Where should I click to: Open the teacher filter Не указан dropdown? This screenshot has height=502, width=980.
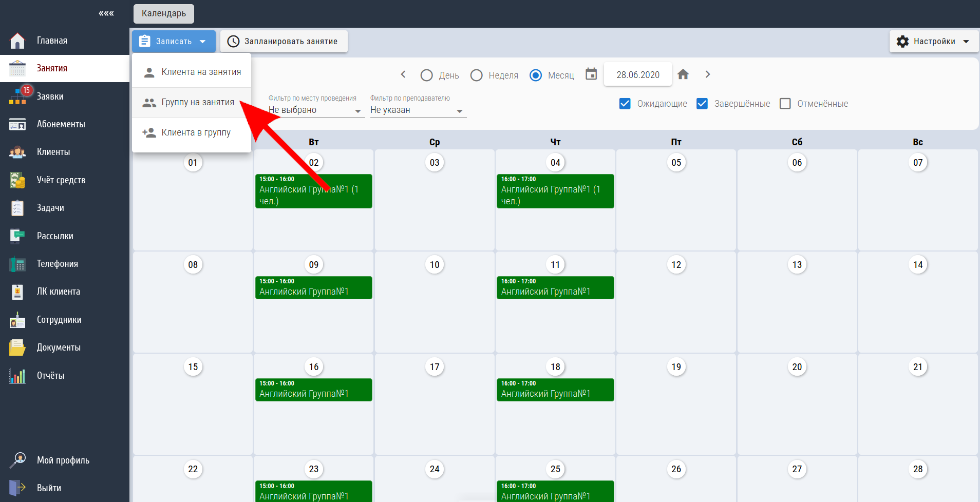click(418, 110)
